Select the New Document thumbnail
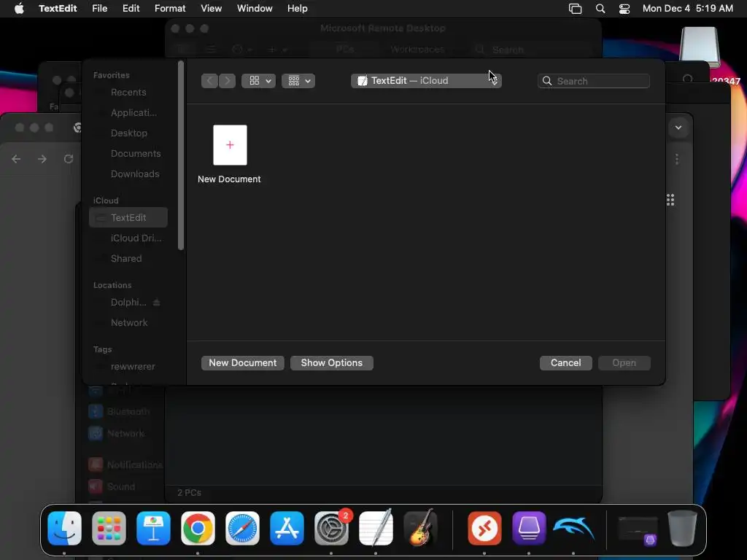 coord(230,145)
